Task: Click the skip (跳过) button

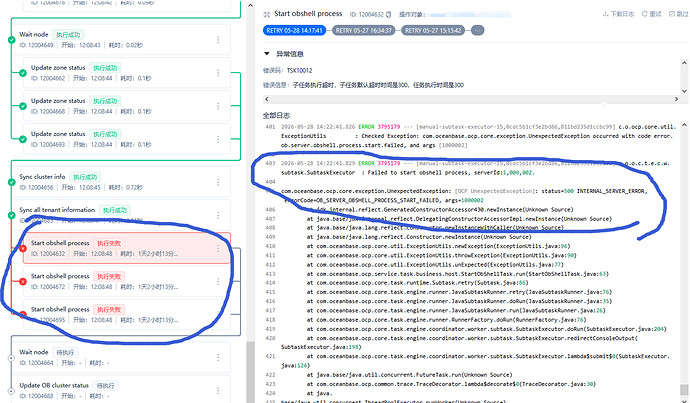Action: pyautogui.click(x=679, y=14)
